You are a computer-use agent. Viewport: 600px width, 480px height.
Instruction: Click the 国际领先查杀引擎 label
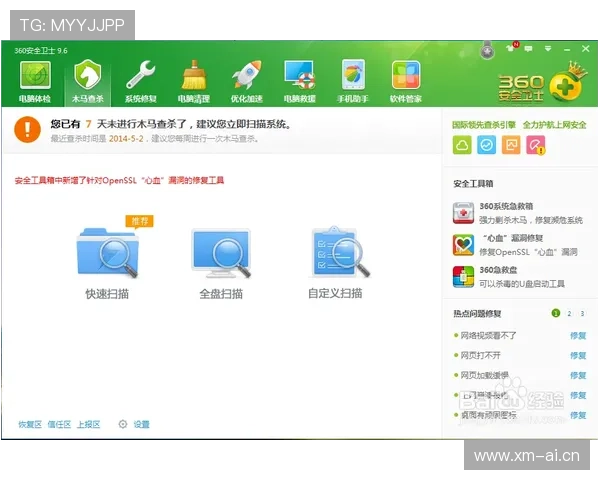(484, 125)
